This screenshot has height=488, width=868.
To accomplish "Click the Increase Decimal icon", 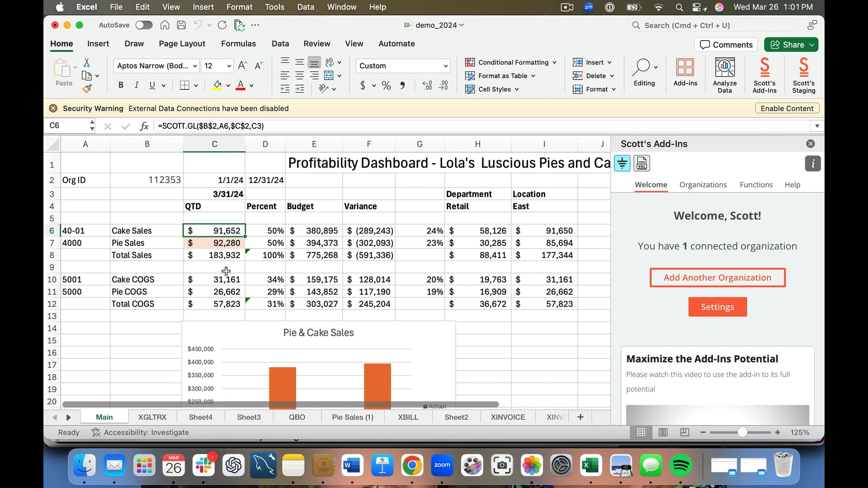I will click(427, 85).
